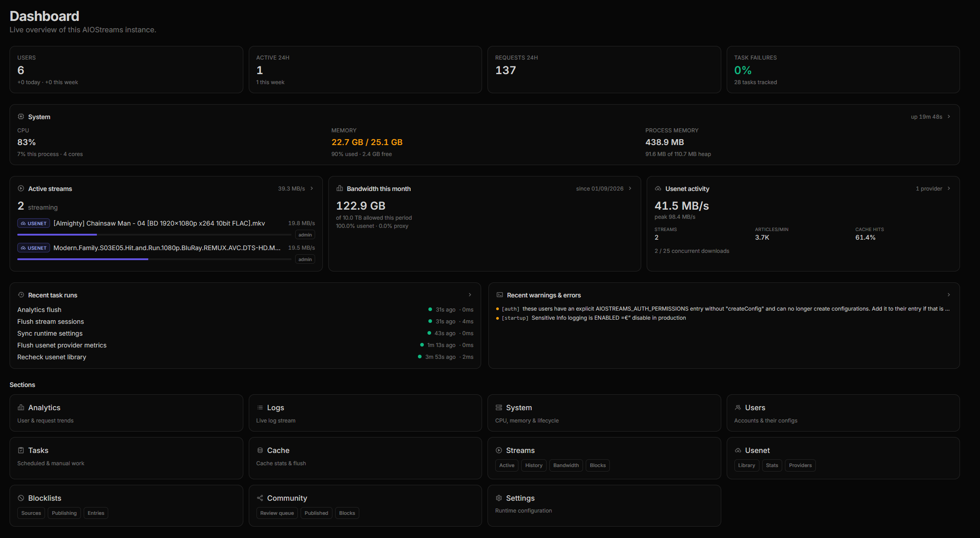980x538 pixels.
Task: Click the Cache section database icon
Action: coord(260,450)
